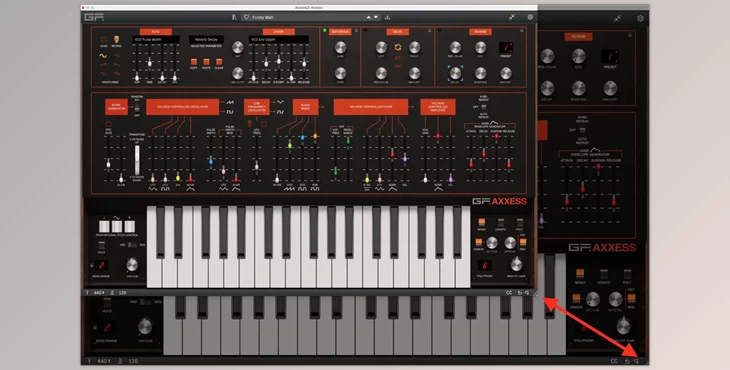Open the VCO Env Depth destination dropdown
This screenshot has height=370, width=730.
point(278,40)
